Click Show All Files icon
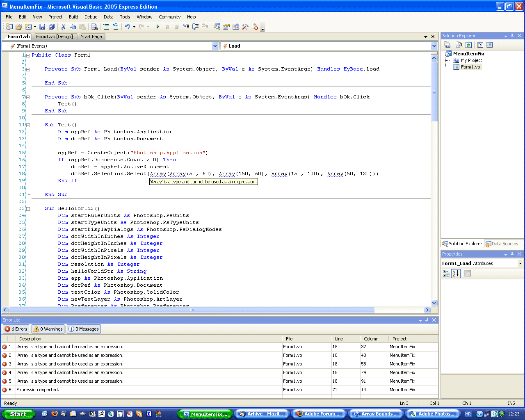This screenshot has height=420, width=525. pyautogui.click(x=459, y=45)
